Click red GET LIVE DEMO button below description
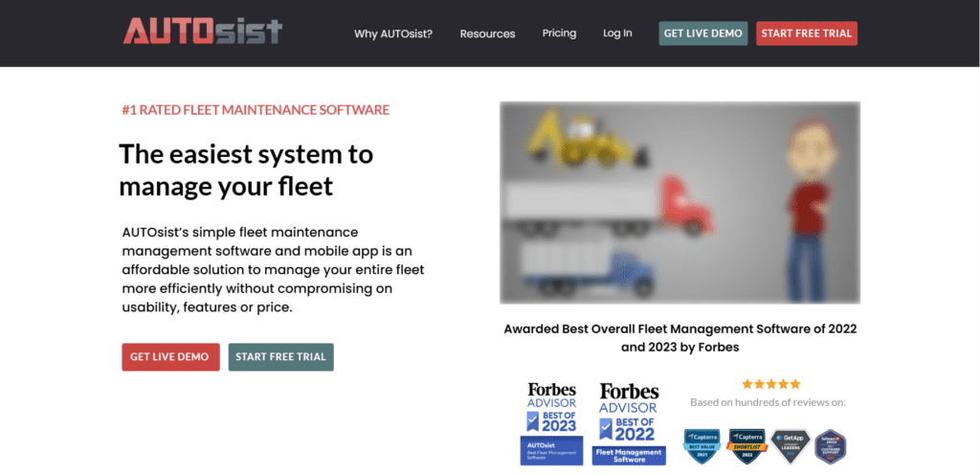Image resolution: width=980 pixels, height=475 pixels. point(170,357)
